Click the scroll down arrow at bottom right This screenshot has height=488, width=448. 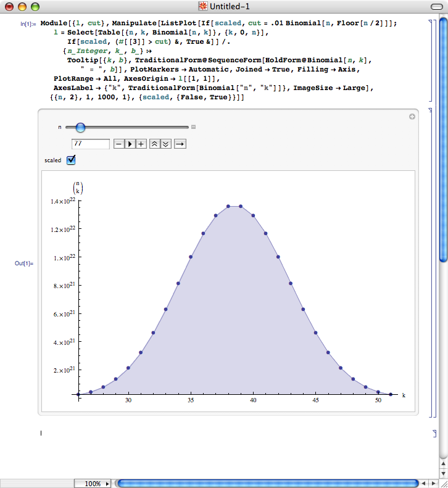click(x=442, y=472)
